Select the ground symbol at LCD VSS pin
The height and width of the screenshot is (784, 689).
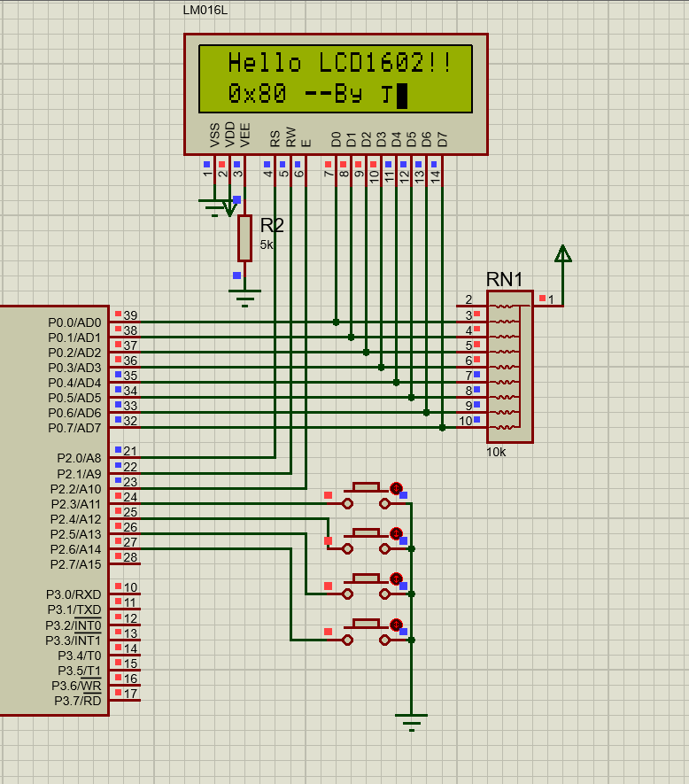215,209
